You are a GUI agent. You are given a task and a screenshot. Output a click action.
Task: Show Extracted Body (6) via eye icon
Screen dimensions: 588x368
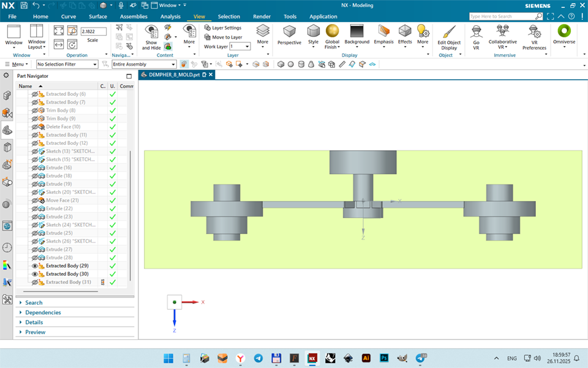click(x=35, y=94)
